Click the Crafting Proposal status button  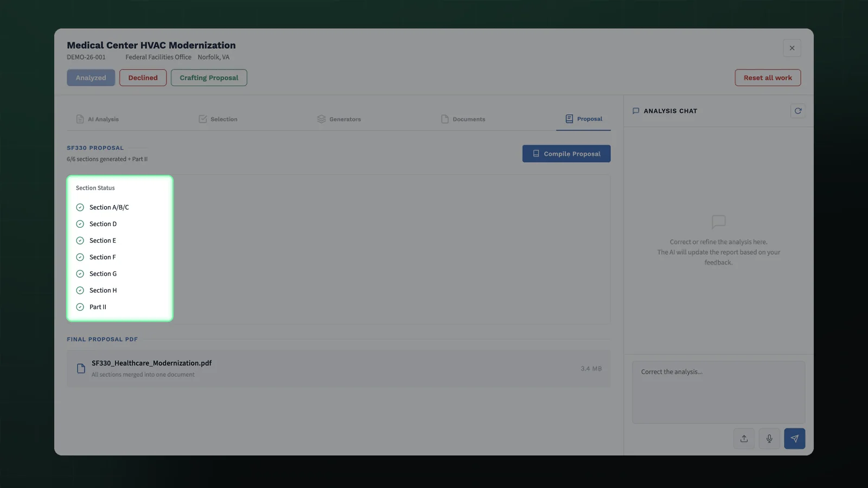click(209, 78)
